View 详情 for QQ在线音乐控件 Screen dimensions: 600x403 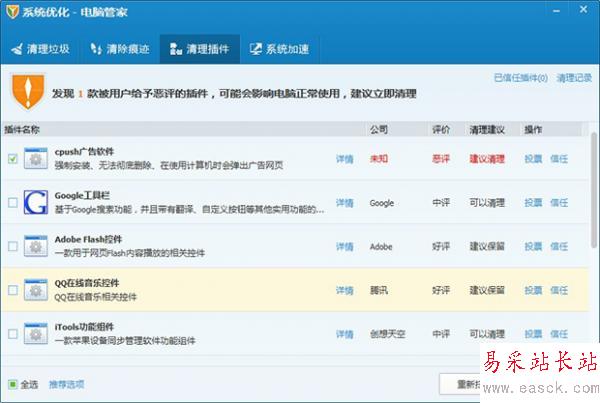pos(344,290)
